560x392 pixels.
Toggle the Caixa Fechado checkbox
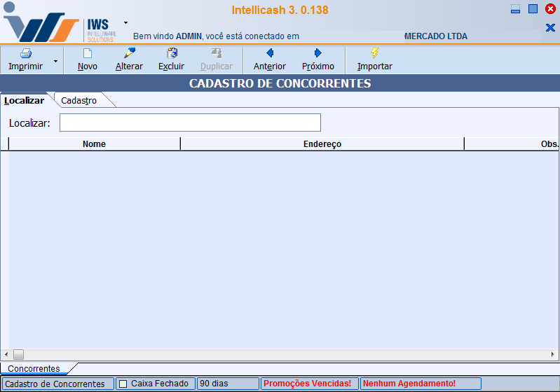123,384
